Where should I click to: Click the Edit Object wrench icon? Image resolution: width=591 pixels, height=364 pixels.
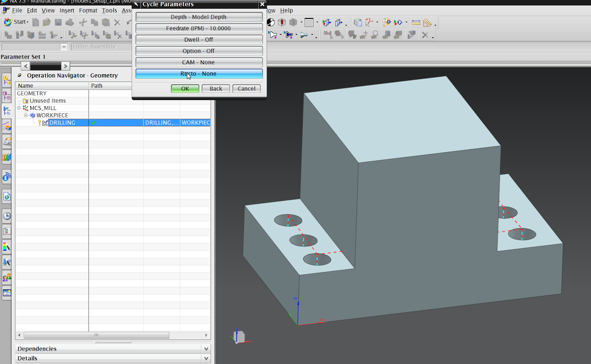pos(72,35)
